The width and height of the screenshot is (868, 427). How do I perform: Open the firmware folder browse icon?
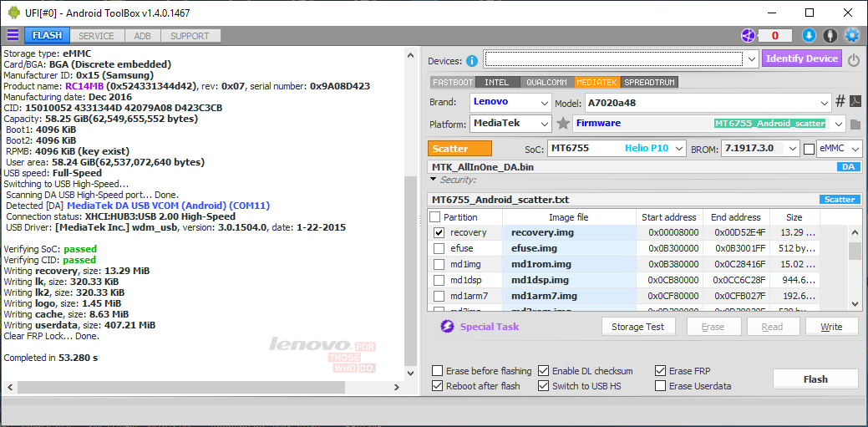click(x=855, y=124)
